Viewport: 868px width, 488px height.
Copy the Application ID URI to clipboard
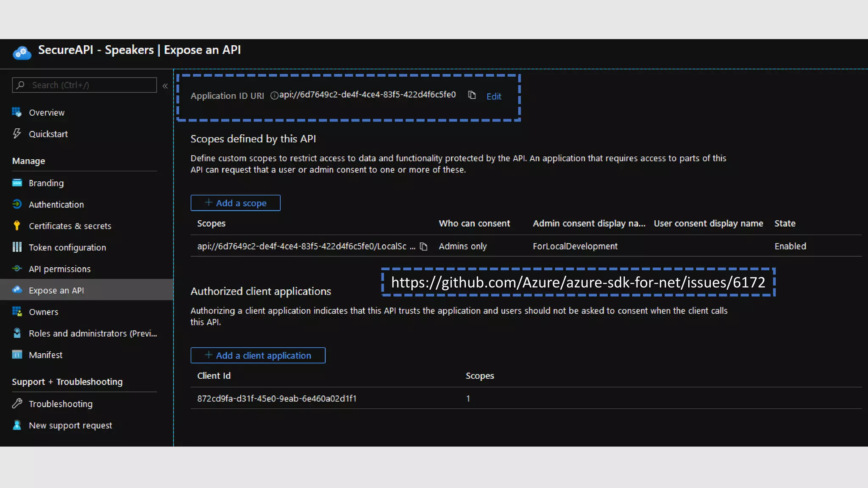point(472,95)
